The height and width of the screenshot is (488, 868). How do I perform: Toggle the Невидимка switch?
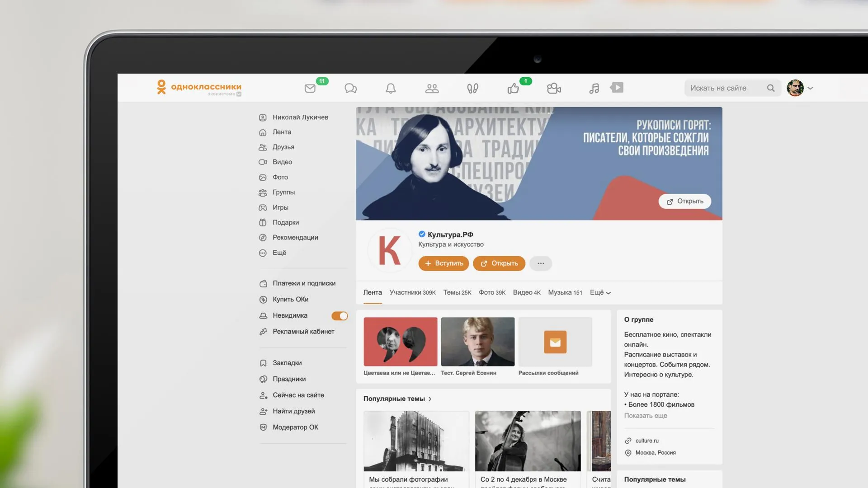click(x=340, y=316)
